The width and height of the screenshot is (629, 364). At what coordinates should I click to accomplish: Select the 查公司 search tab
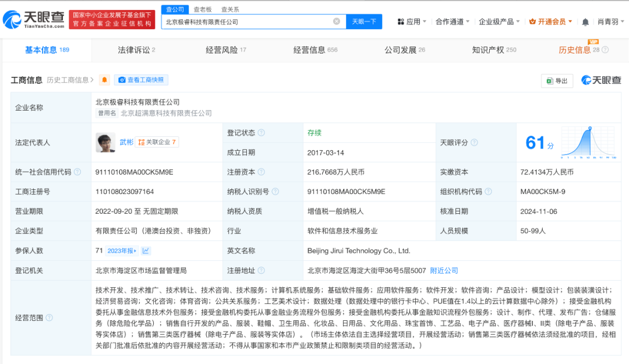pyautogui.click(x=175, y=9)
